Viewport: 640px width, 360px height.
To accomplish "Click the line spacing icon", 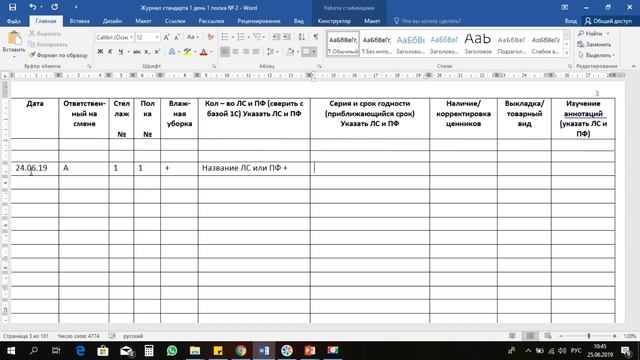I will pos(270,51).
